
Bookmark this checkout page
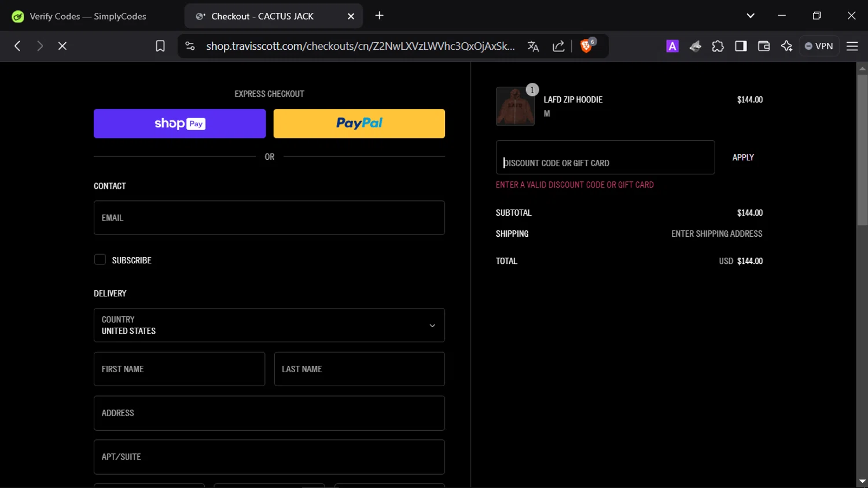click(160, 46)
